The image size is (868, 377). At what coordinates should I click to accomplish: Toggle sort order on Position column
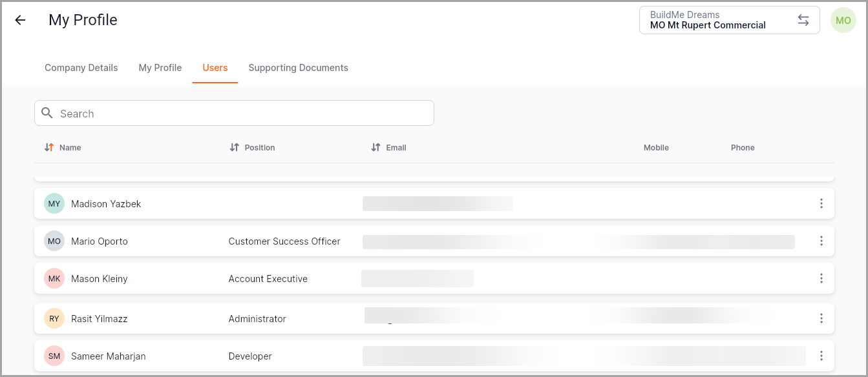(235, 148)
